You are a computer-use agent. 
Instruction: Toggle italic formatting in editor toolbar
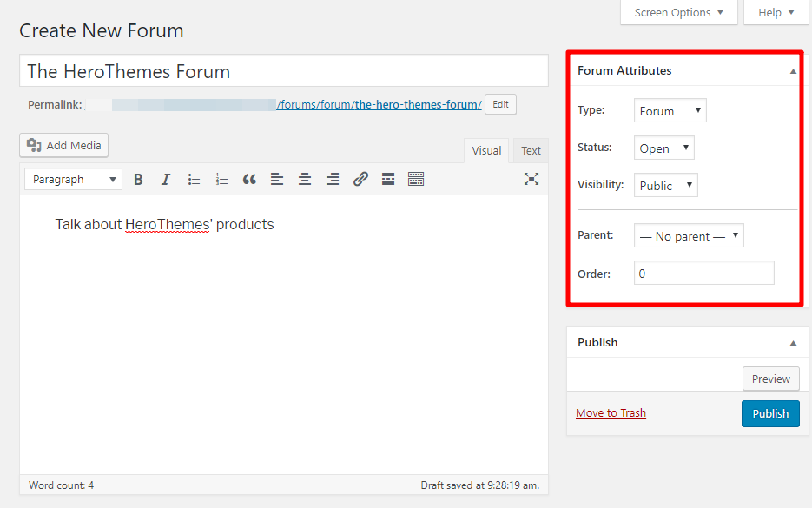pyautogui.click(x=166, y=179)
